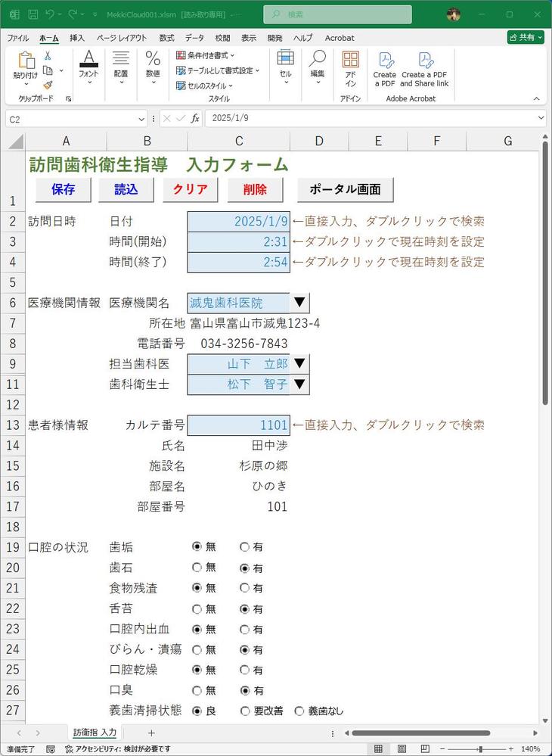
Task: Open the ファイル menu tab
Action: click(x=18, y=38)
